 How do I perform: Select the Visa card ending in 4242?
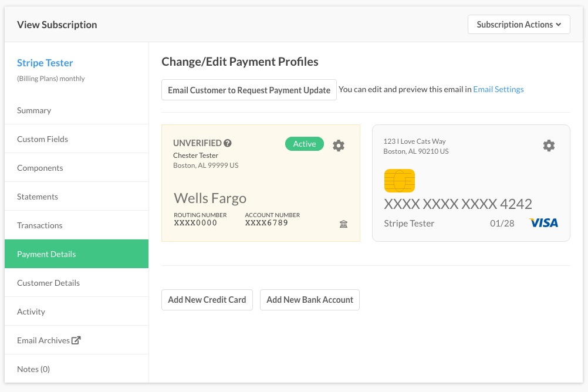tap(458, 204)
